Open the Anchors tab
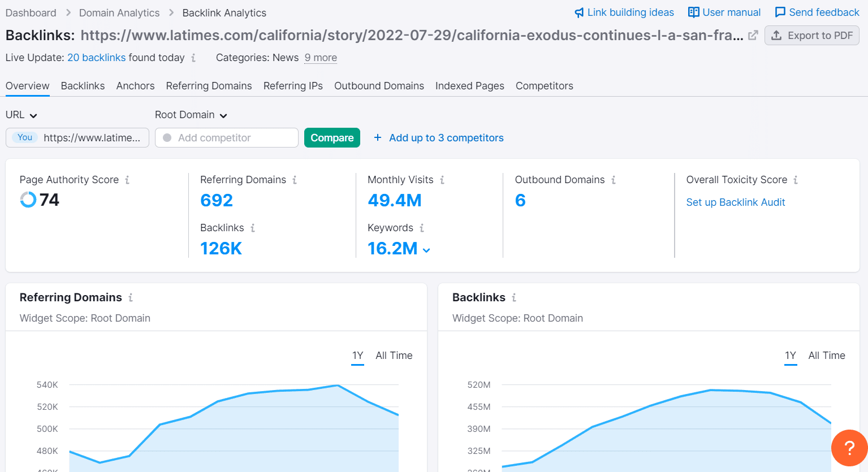 135,86
